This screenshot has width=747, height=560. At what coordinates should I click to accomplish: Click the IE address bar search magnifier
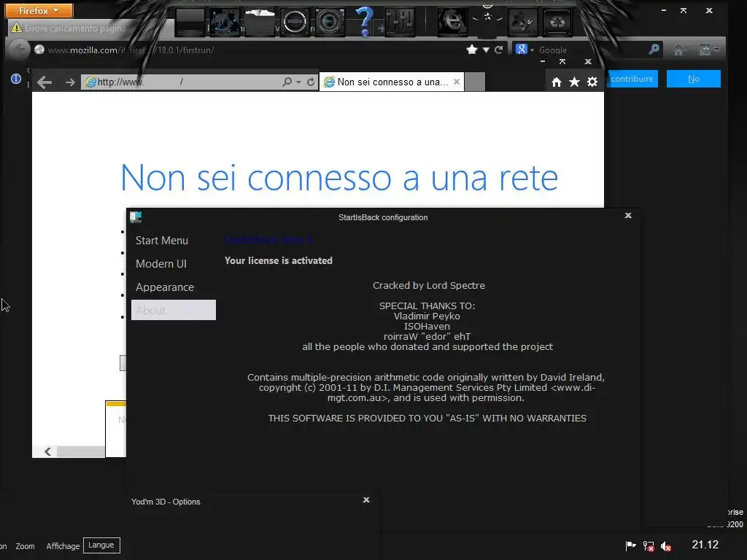287,82
